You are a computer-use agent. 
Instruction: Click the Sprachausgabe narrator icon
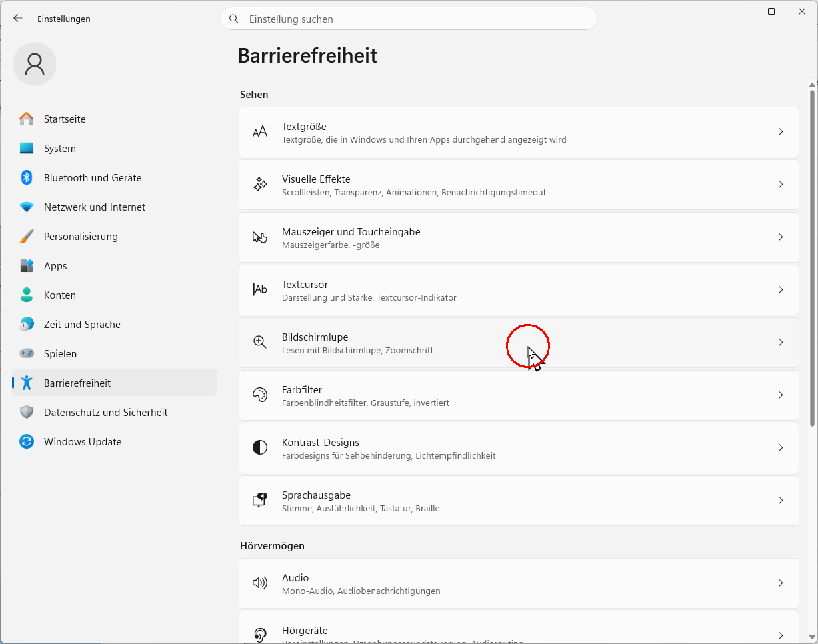260,500
